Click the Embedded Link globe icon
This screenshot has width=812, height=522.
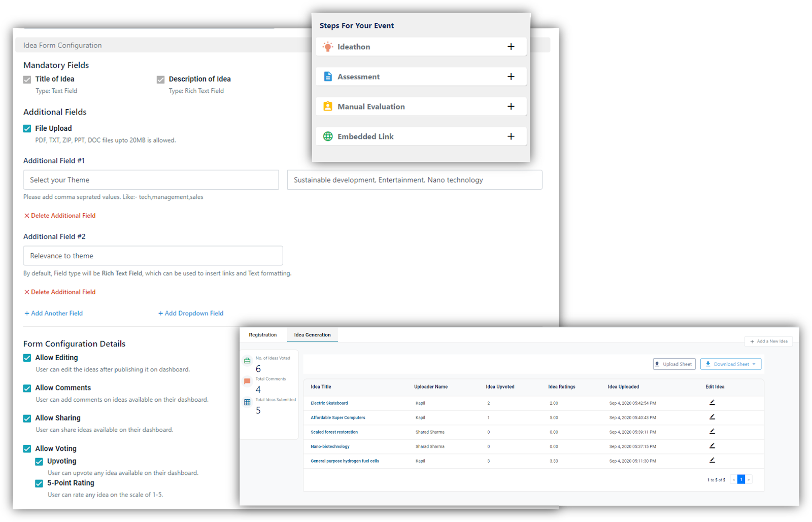(328, 136)
